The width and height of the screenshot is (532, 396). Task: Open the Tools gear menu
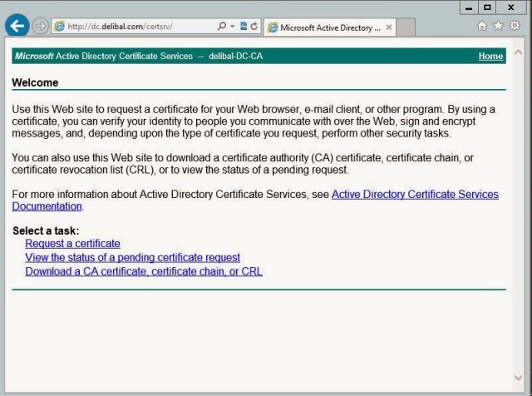[515, 27]
